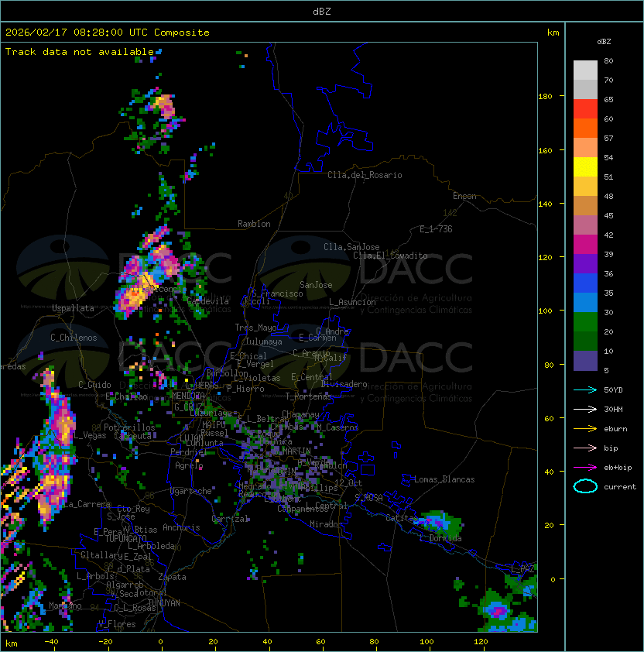Image resolution: width=644 pixels, height=652 pixels.
Task: Click the L_Dormida place label
Action: [x=440, y=538]
